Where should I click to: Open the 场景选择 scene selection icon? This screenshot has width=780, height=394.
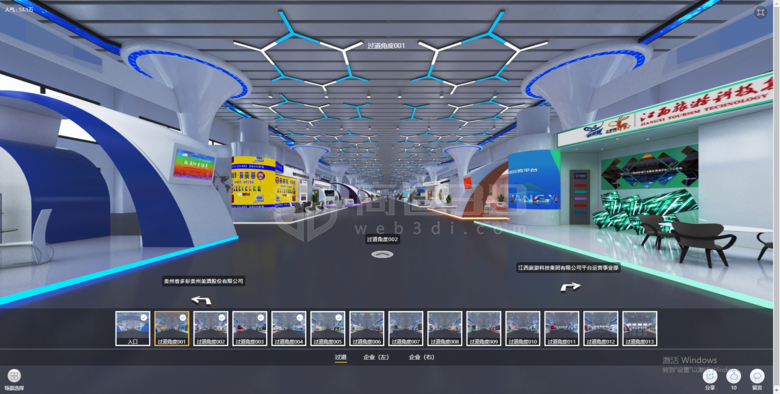click(x=14, y=376)
